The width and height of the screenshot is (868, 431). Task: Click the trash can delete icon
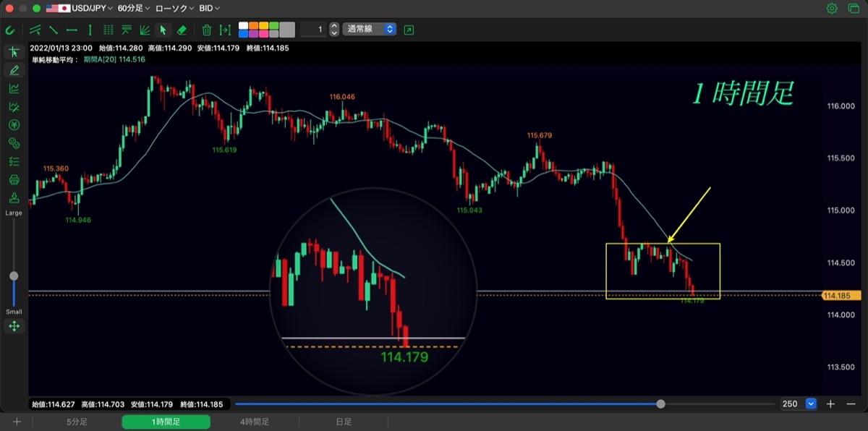tap(207, 30)
